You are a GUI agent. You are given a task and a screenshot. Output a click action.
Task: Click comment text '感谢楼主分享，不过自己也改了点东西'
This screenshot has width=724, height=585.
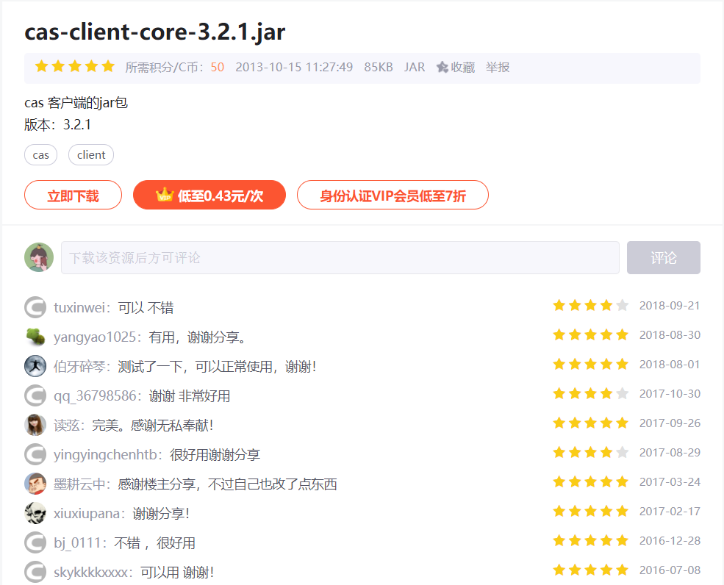point(227,484)
